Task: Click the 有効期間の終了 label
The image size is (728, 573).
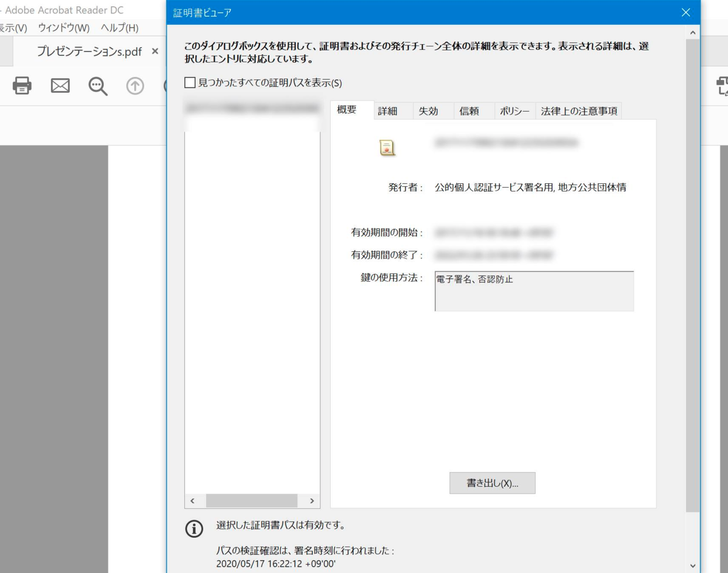Action: click(386, 255)
